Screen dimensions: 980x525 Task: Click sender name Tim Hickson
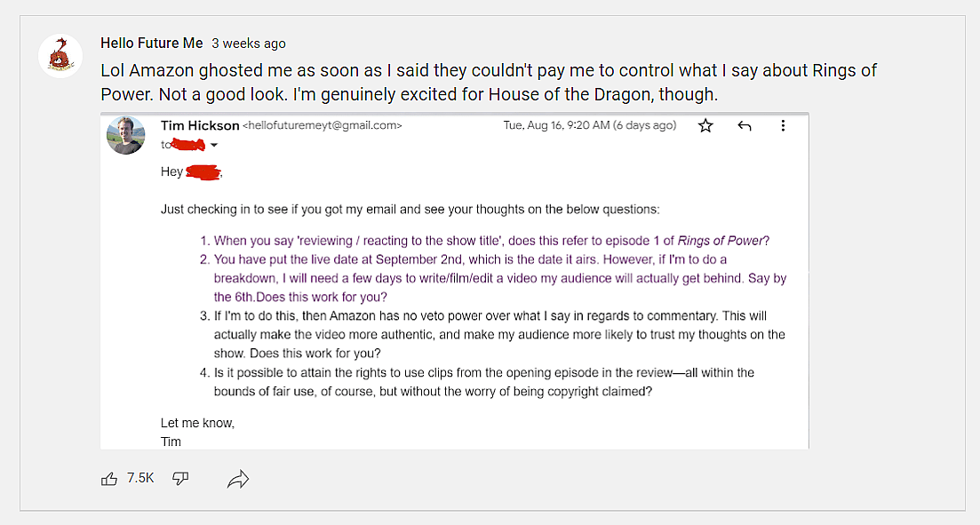(200, 125)
